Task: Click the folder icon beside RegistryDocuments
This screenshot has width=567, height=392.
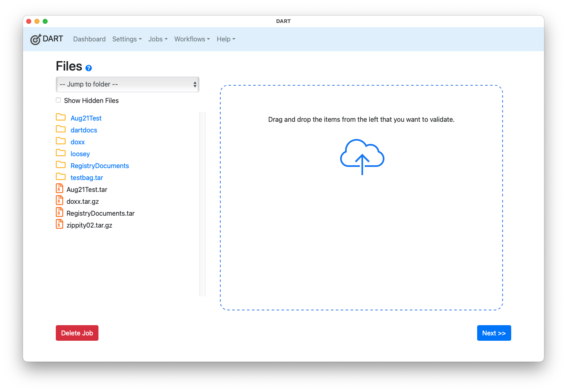Action: click(x=60, y=164)
